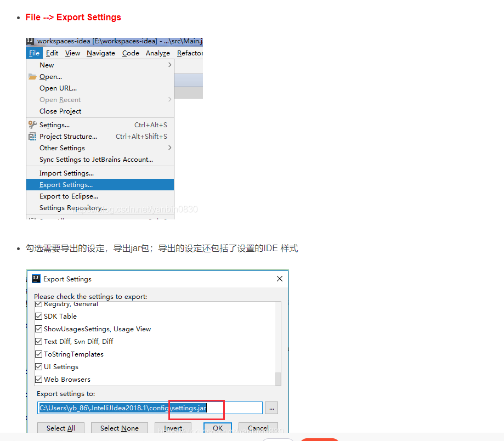The image size is (504, 441).
Task: Choose Open URL... menu entry
Action: click(x=100, y=88)
